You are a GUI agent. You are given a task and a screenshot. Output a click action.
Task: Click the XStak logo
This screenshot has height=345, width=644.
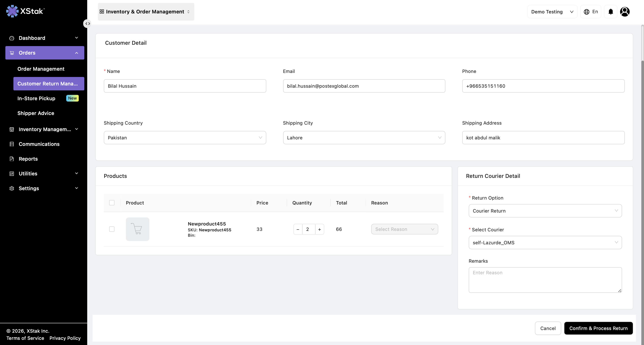coord(25,11)
